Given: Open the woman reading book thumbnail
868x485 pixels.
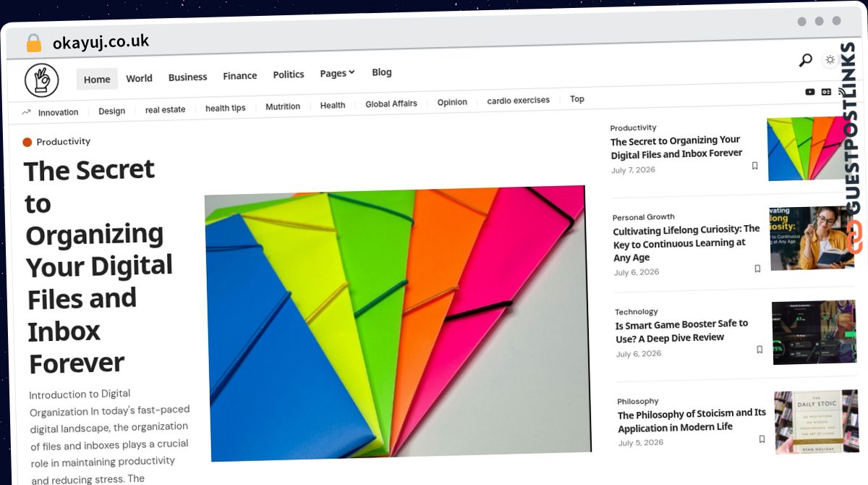Looking at the screenshot, I should click(814, 238).
